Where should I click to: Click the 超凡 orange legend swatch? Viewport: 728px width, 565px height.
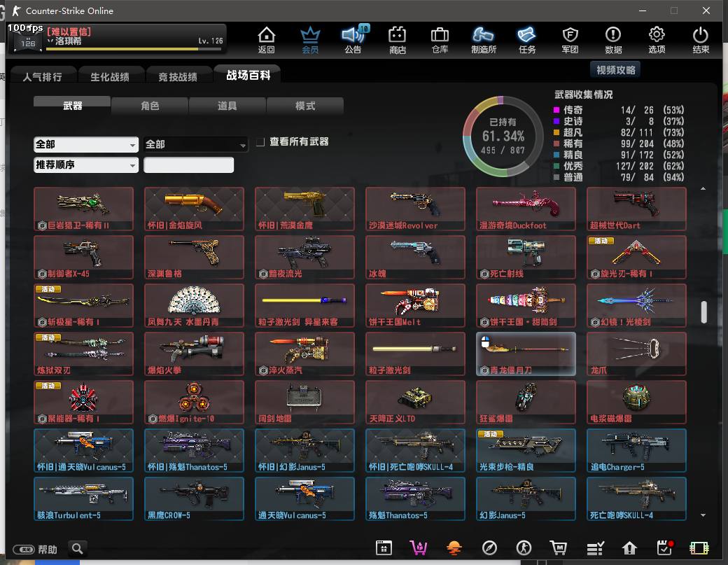click(x=556, y=132)
